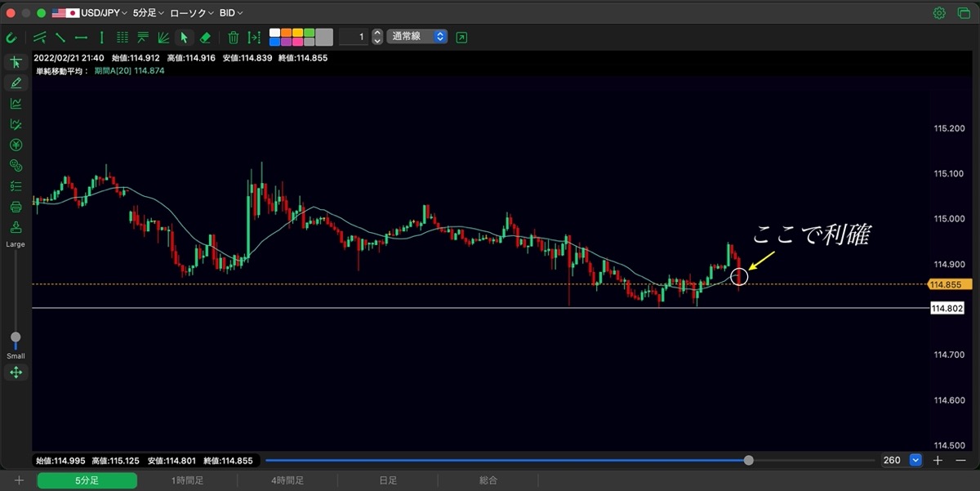Switch to the 日足 tab
The width and height of the screenshot is (980, 491).
(388, 481)
